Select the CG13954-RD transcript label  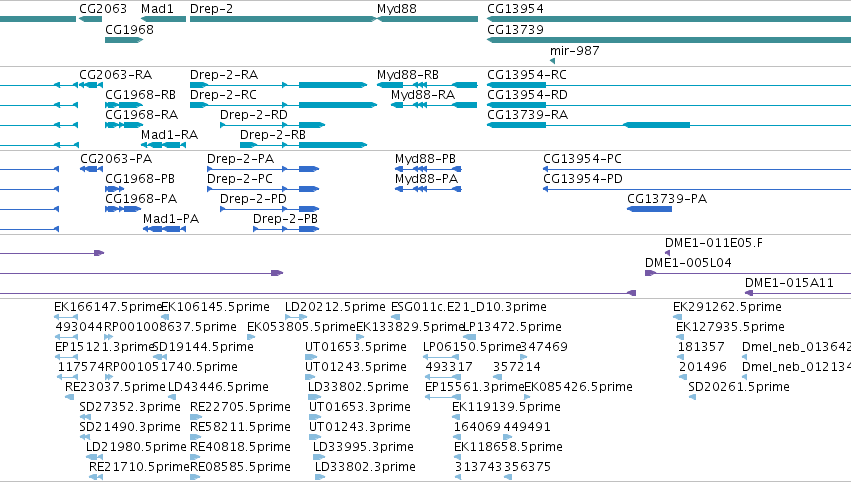(528, 95)
